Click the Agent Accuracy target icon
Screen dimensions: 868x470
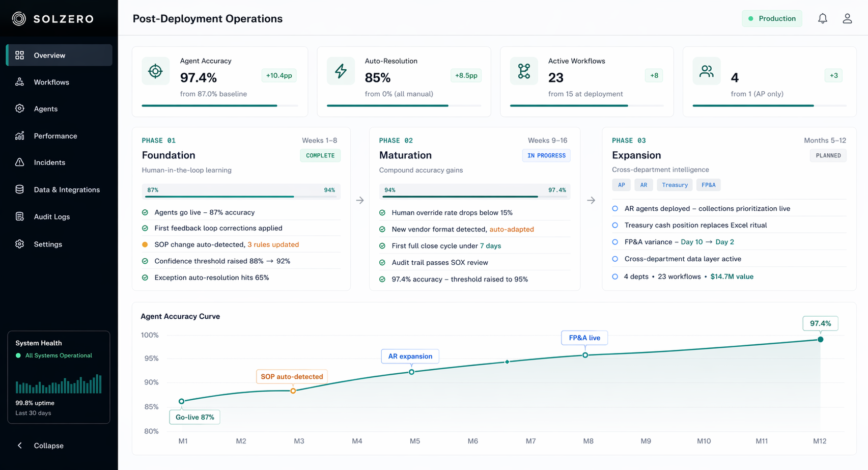click(155, 71)
